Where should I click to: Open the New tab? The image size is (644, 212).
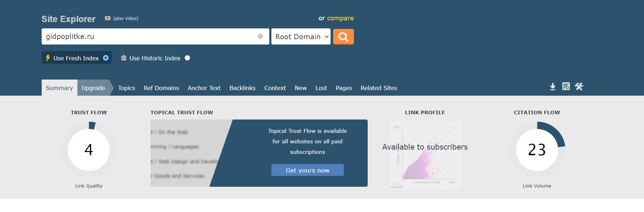(300, 88)
